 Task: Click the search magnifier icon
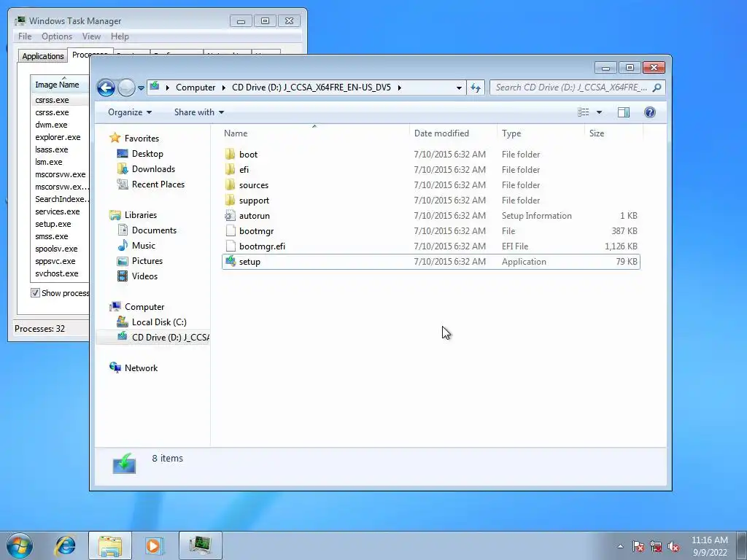coord(657,87)
